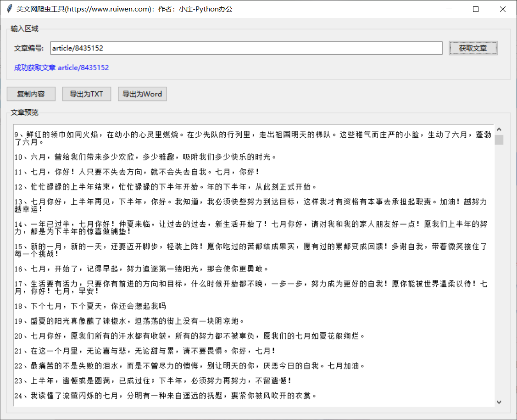
Task: Click the 输入区域 section label
Action: (23, 28)
